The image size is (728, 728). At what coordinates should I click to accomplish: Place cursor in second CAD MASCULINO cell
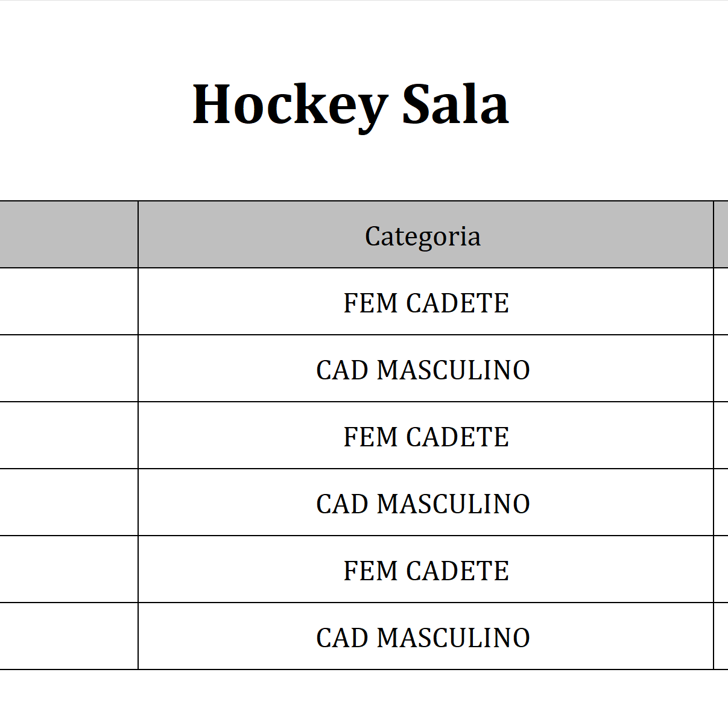coord(423,504)
